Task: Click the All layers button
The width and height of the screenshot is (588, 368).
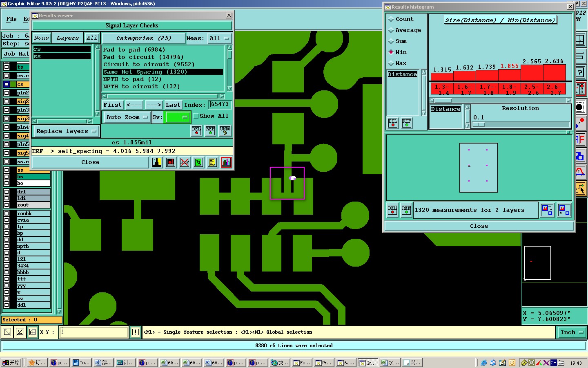Action: click(92, 38)
